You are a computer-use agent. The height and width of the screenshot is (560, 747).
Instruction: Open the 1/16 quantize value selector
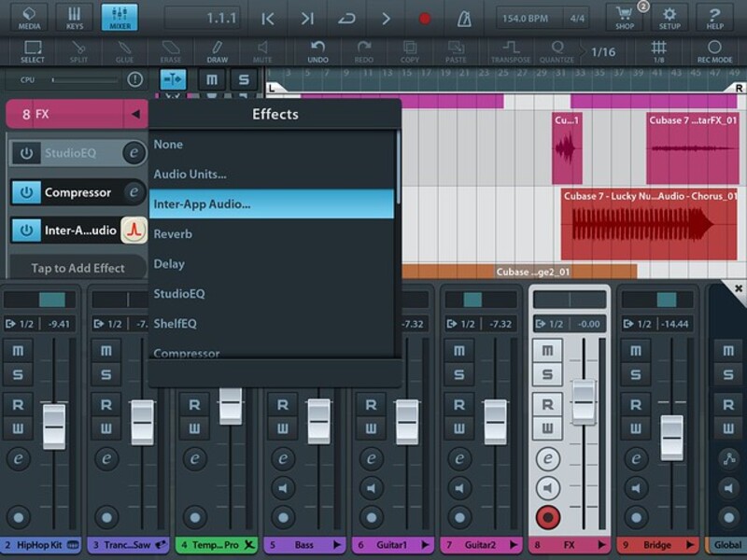(603, 51)
